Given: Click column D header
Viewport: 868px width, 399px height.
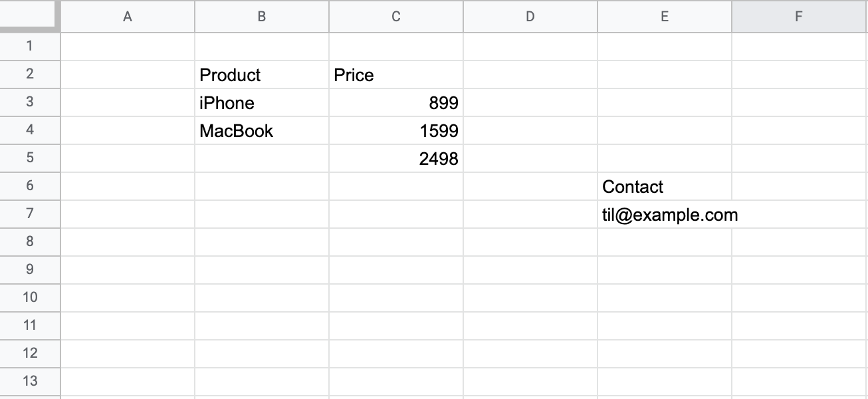Looking at the screenshot, I should 530,17.
